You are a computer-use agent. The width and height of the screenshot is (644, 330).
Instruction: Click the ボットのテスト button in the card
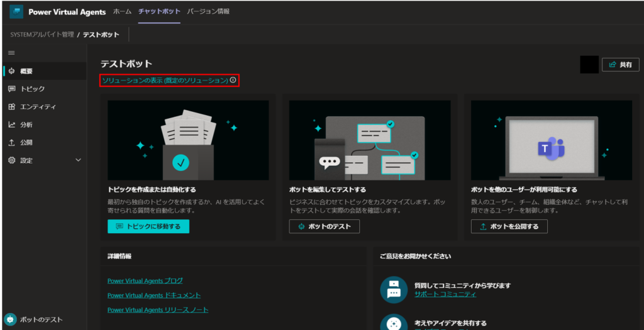tap(325, 226)
